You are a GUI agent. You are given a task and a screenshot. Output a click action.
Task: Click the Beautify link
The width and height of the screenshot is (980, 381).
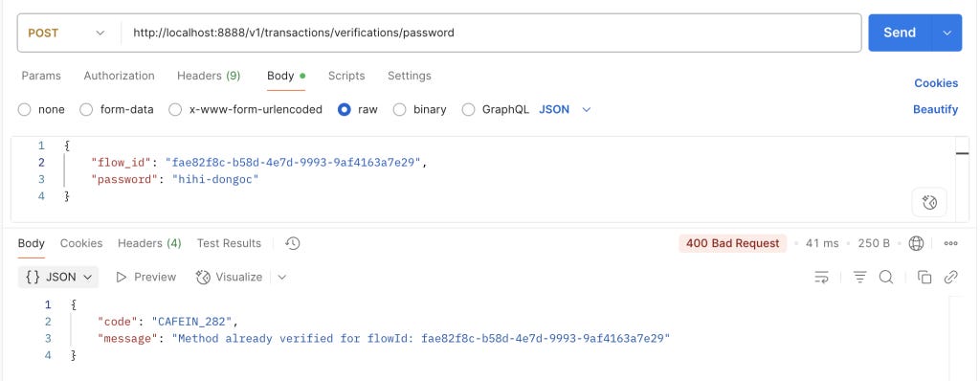click(935, 109)
